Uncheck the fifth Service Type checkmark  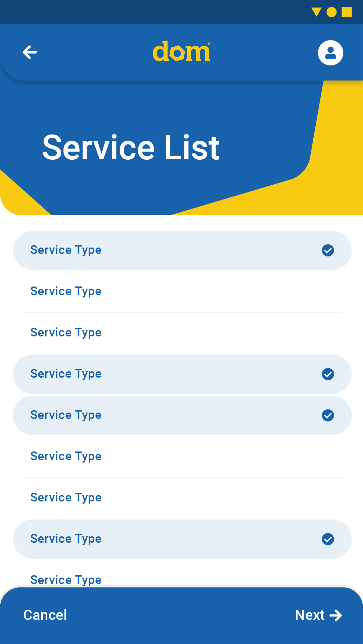[x=328, y=415]
